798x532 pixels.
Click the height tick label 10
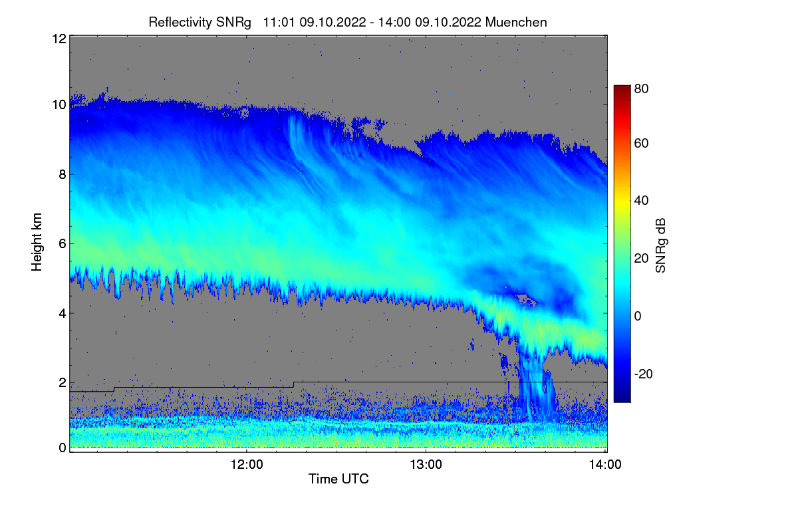tap(59, 104)
